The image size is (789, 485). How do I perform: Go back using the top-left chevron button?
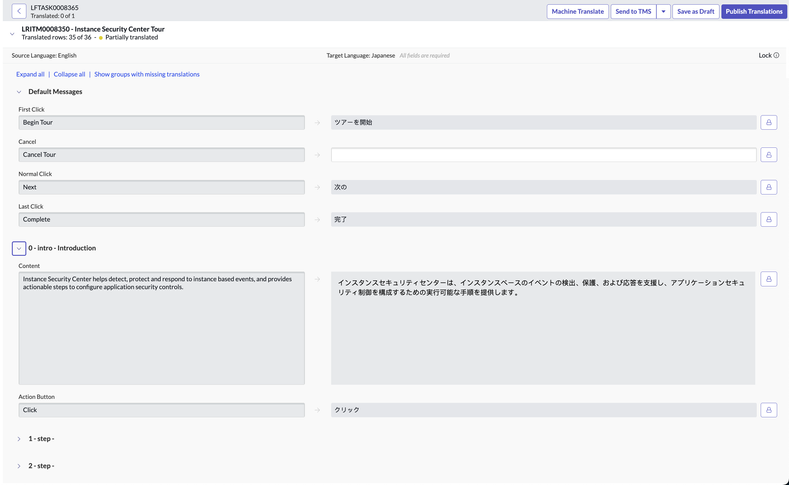(19, 11)
